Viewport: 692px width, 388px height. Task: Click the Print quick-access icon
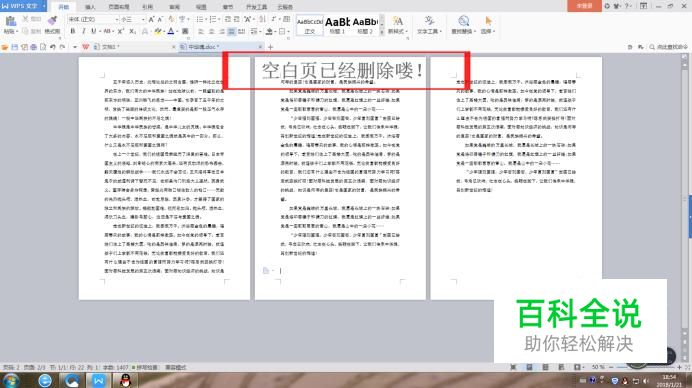[x=34, y=47]
